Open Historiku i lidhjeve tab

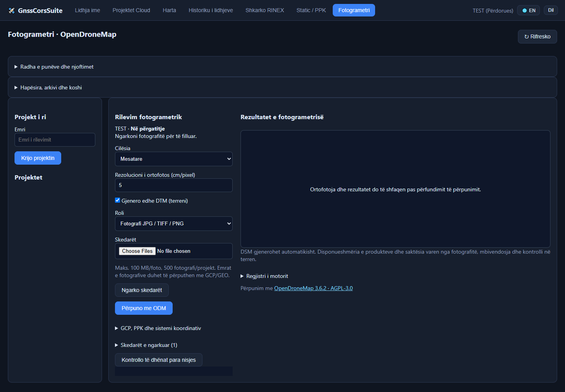(x=211, y=10)
